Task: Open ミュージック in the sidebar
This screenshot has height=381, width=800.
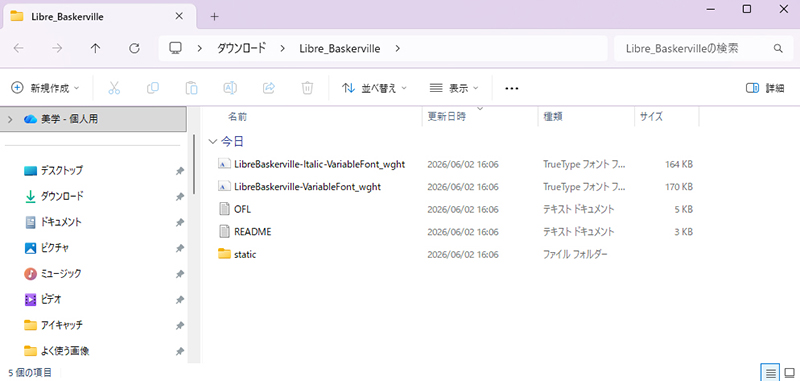Action: click(61, 274)
